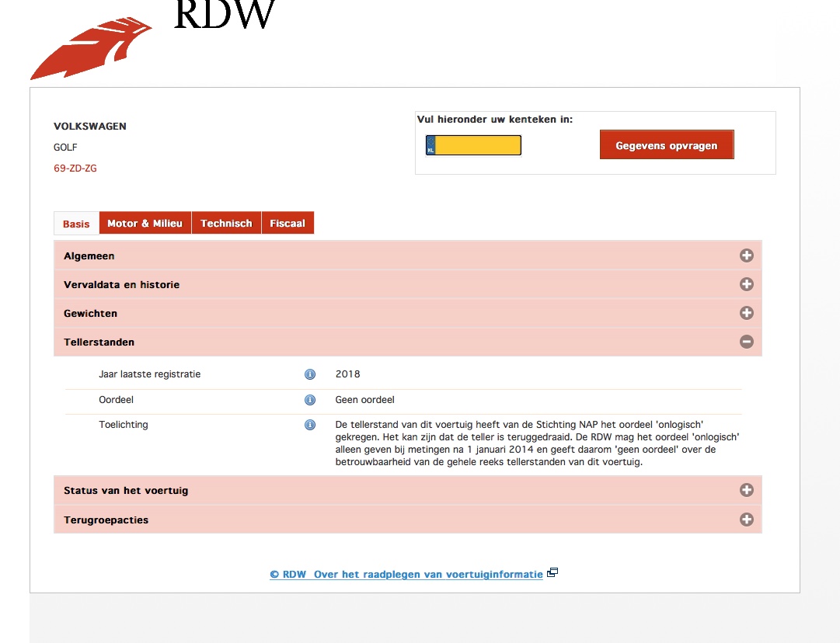Image resolution: width=840 pixels, height=643 pixels.
Task: Click the Jaar laatste registratie label
Action: 149,374
